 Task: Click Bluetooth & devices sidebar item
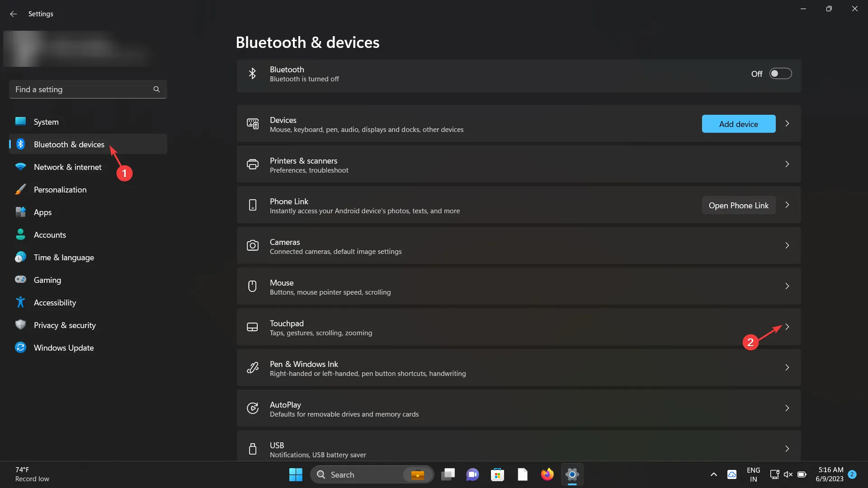[x=69, y=144]
